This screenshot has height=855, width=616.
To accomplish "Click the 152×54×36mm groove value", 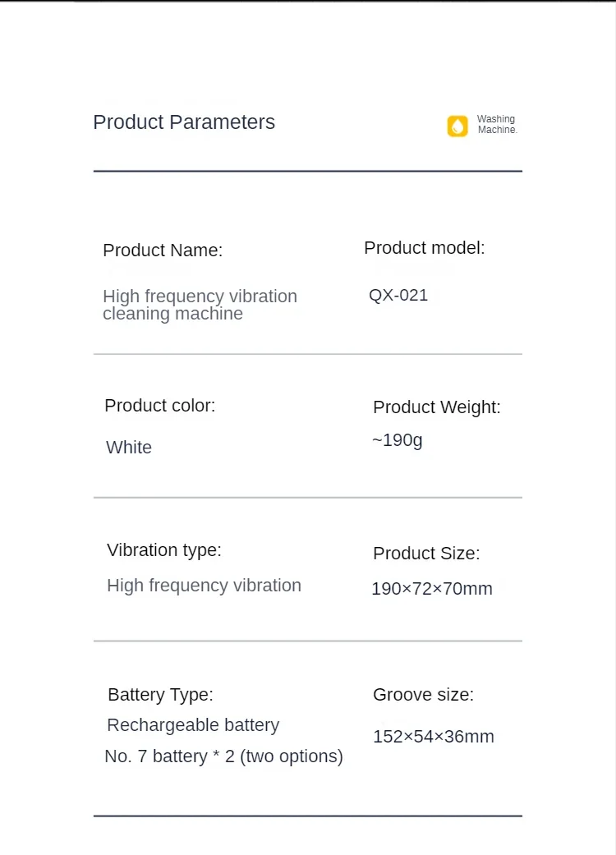I will click(434, 737).
